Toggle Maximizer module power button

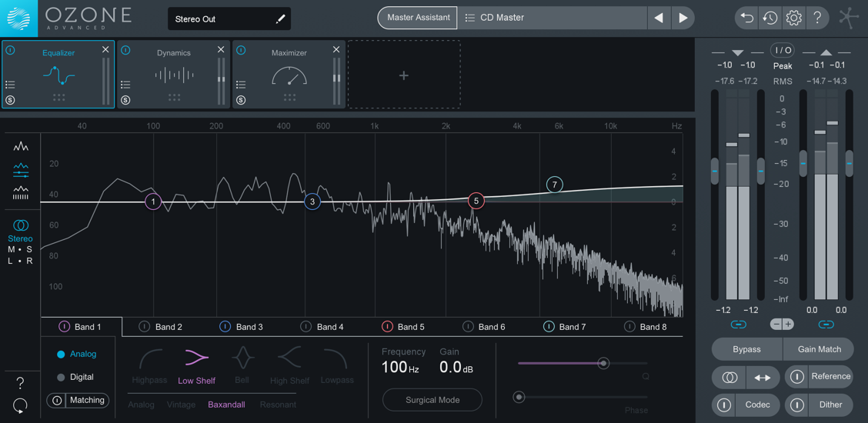click(241, 50)
